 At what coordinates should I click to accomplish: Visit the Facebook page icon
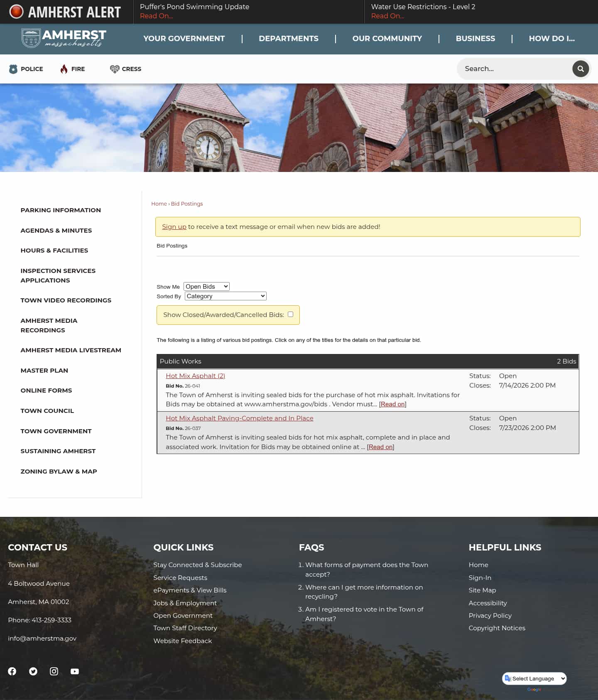click(x=12, y=671)
